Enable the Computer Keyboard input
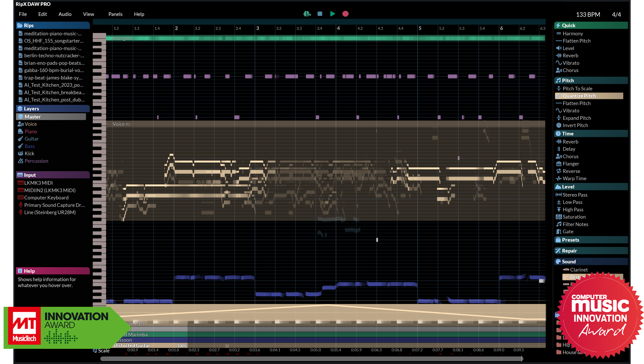 46,197
